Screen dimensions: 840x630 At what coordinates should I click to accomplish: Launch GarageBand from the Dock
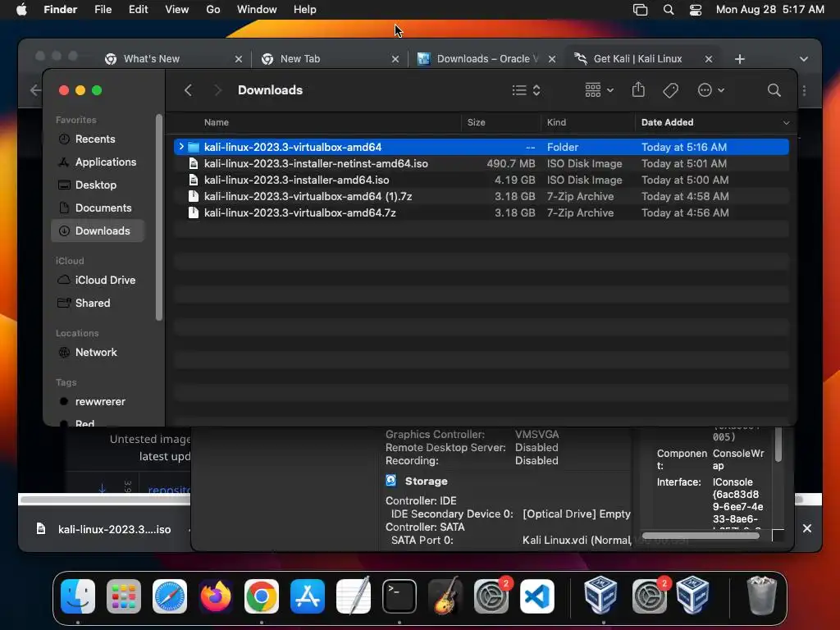point(445,596)
